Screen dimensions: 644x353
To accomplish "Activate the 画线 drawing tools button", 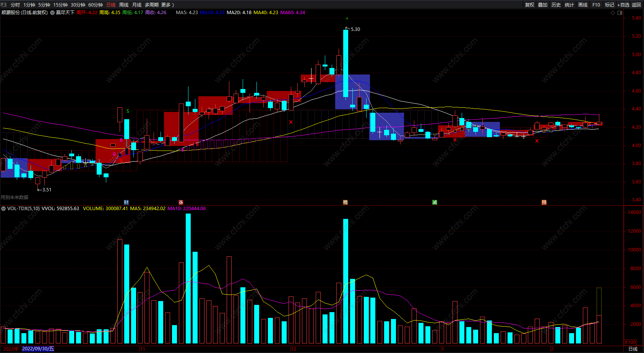I will (583, 5).
